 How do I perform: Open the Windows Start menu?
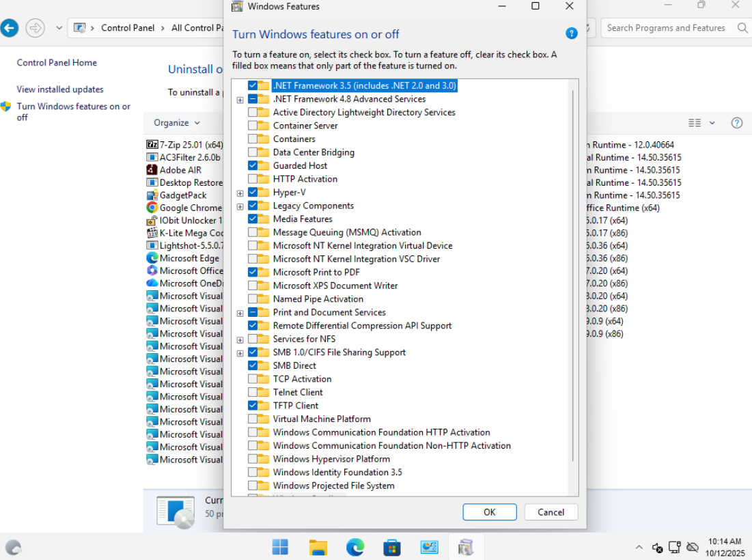coord(280,547)
